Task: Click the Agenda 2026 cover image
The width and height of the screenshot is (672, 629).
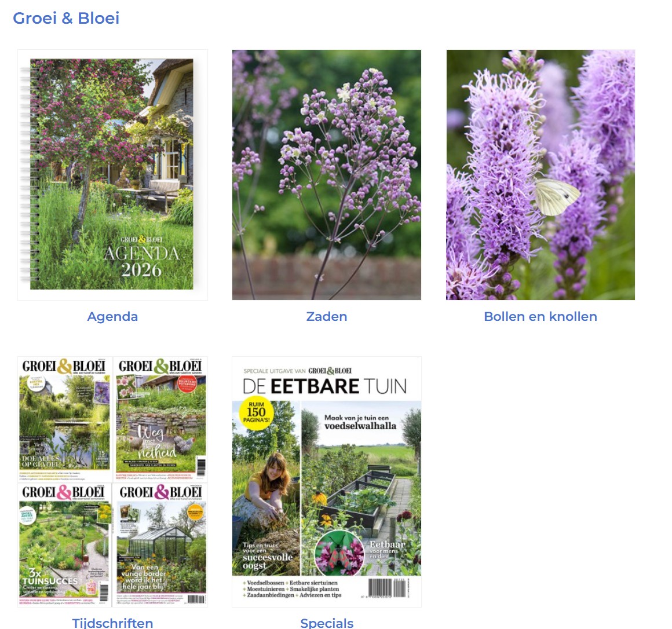Action: 112,175
